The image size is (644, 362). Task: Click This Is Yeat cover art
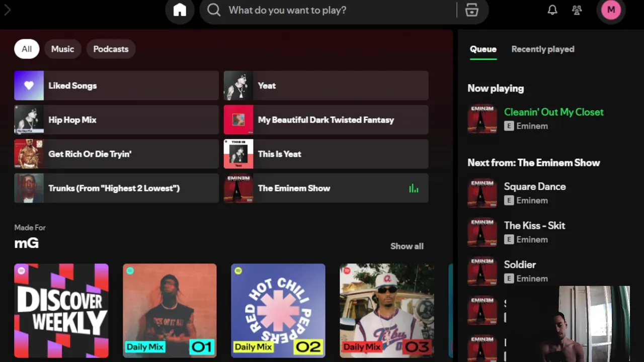pos(238,154)
